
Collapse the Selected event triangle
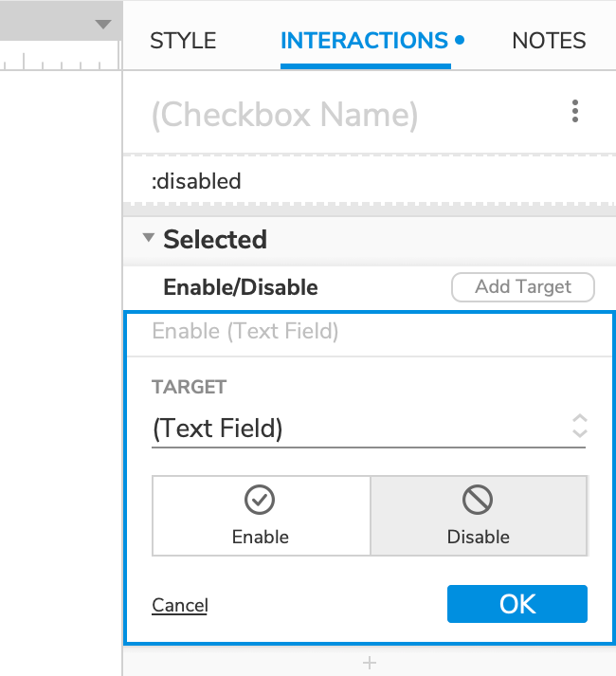pos(148,239)
